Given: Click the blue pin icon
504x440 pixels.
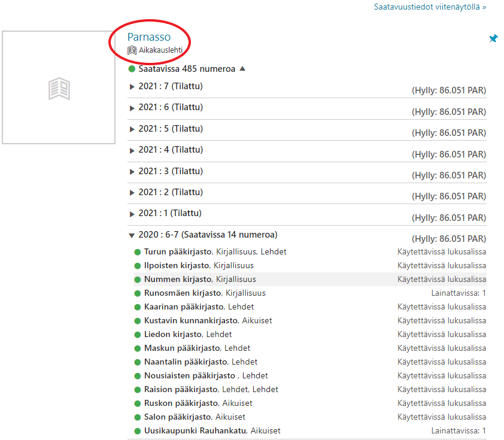Looking at the screenshot, I should [x=493, y=38].
